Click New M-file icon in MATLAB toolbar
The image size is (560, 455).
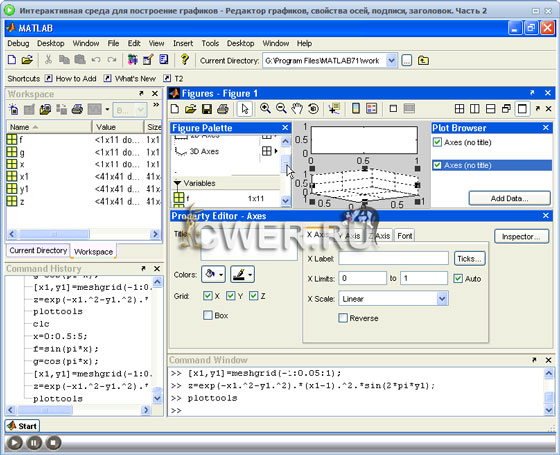(12, 60)
